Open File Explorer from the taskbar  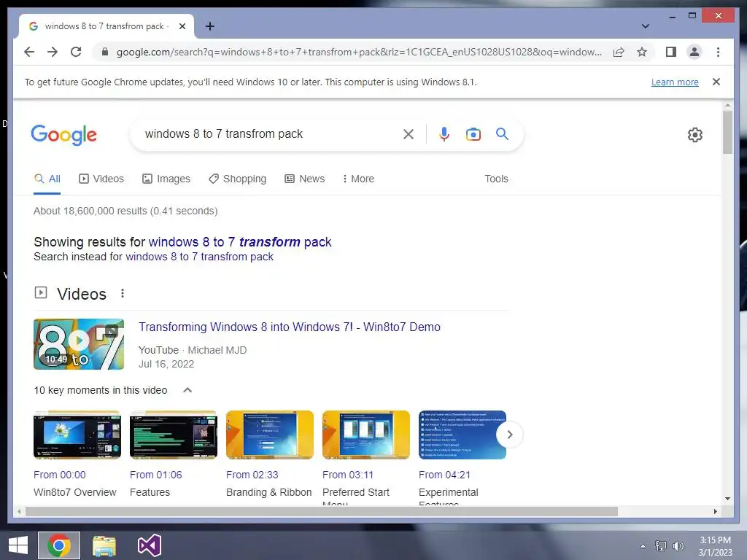104,545
